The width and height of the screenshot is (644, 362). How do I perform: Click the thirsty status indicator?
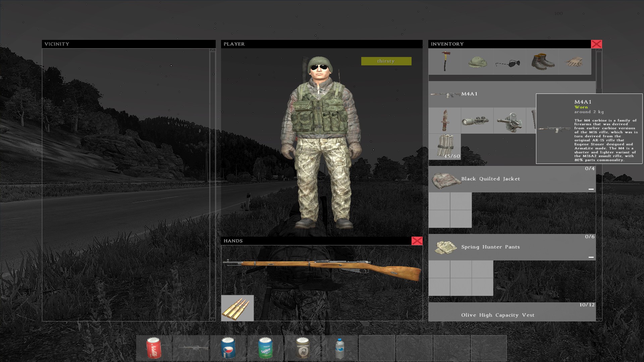(386, 61)
